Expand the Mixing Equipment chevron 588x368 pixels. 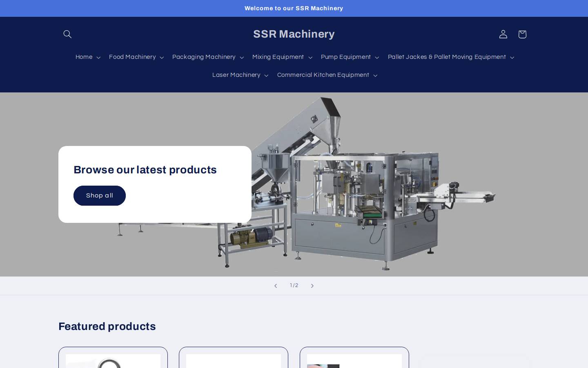[x=310, y=58]
